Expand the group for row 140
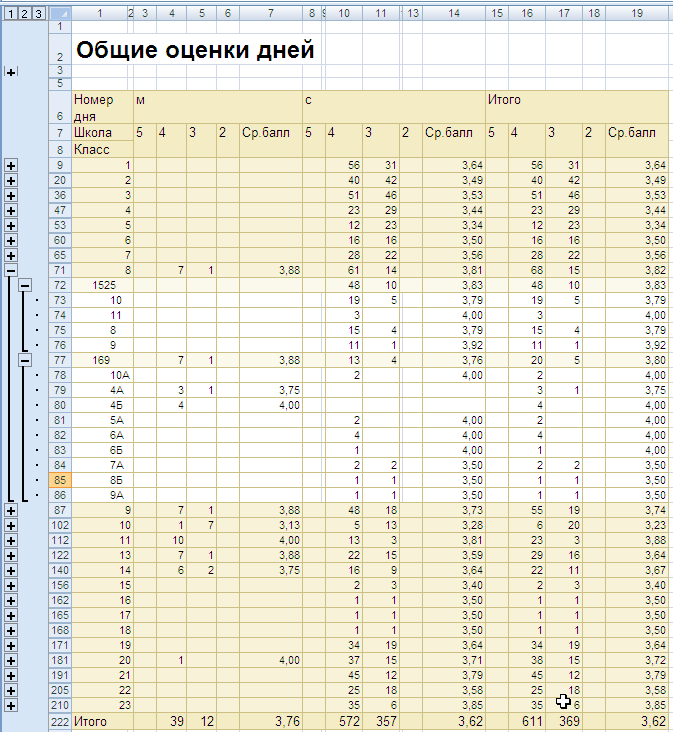 pyautogui.click(x=11, y=570)
